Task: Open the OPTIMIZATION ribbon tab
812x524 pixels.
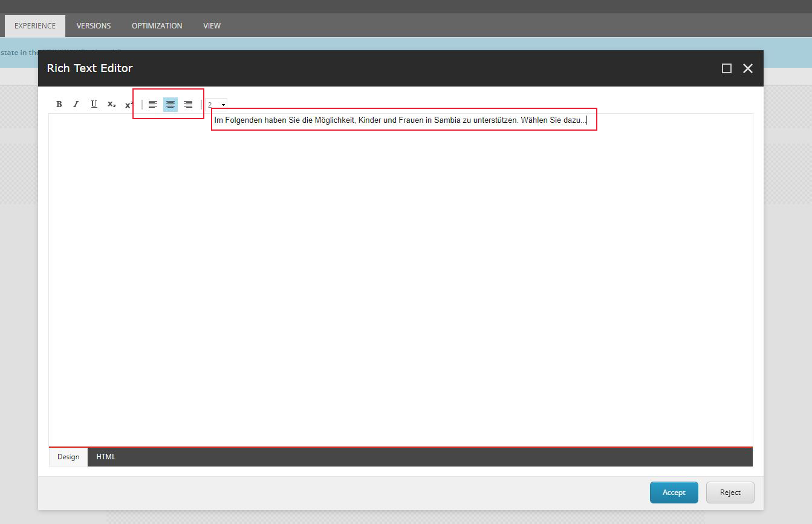Action: [x=157, y=26]
